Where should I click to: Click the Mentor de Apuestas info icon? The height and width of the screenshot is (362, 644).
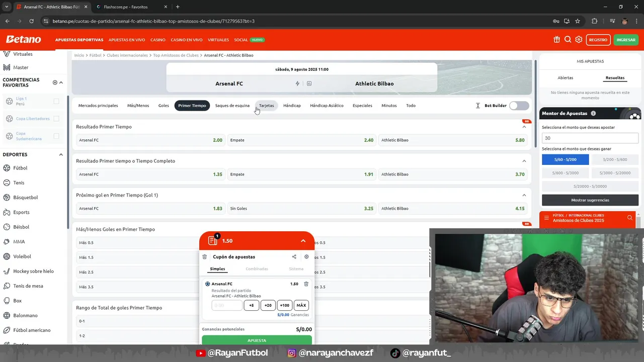click(x=593, y=114)
